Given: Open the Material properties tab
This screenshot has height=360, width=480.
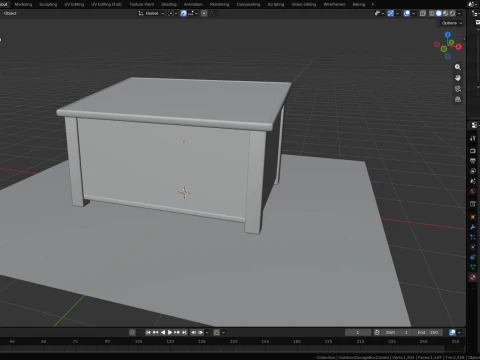Looking at the screenshot, I should coord(473,277).
